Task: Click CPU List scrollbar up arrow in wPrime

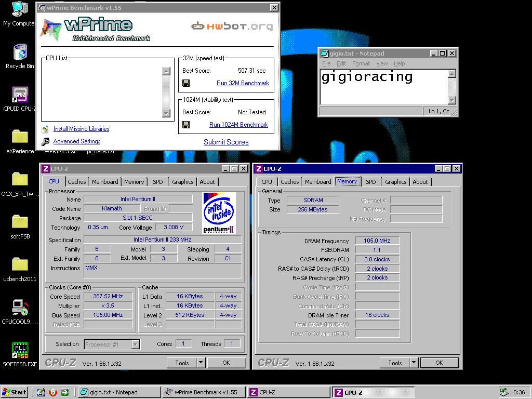Action: [x=166, y=71]
